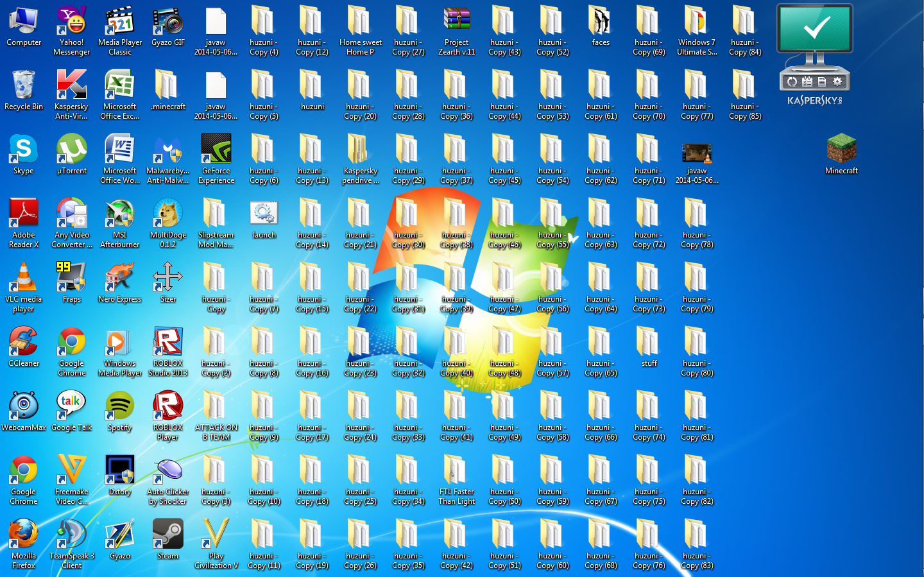Open Nero Express

point(120,284)
